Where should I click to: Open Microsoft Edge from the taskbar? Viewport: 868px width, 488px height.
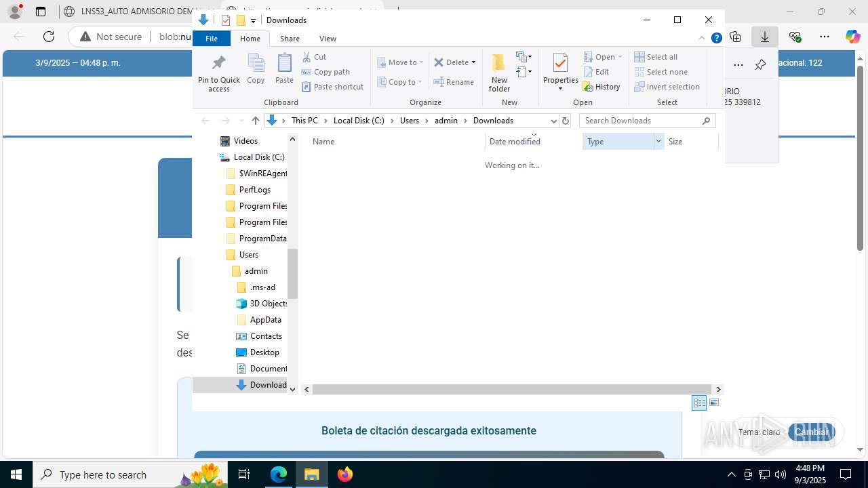(279, 474)
